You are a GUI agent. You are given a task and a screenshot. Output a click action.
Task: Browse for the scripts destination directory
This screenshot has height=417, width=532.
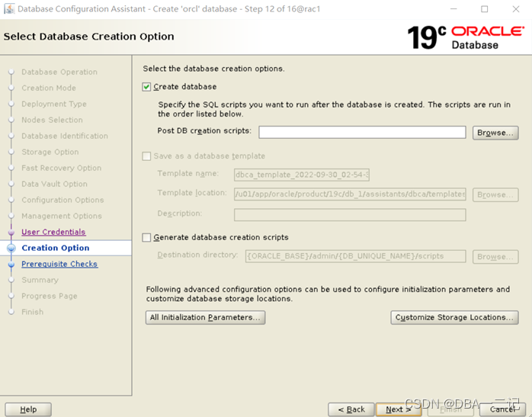point(495,257)
